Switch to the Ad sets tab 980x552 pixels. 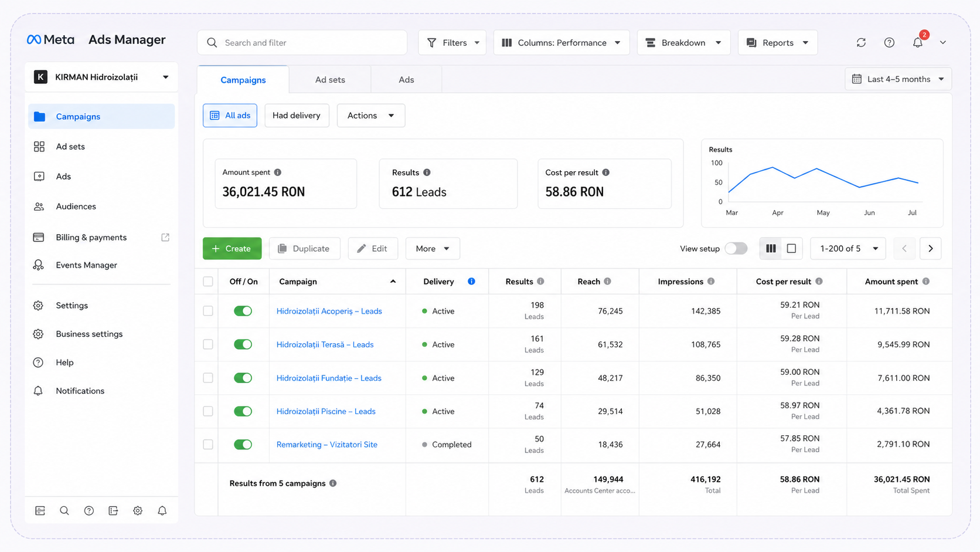click(330, 80)
